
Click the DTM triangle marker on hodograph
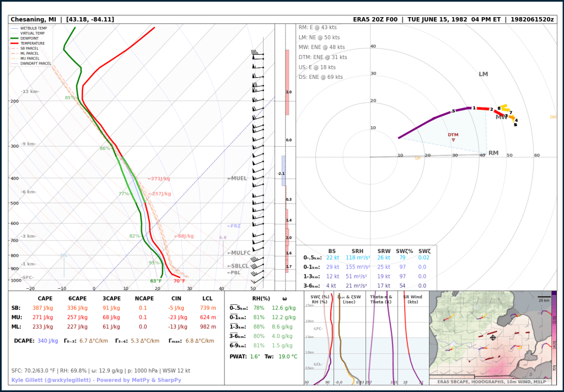click(453, 140)
